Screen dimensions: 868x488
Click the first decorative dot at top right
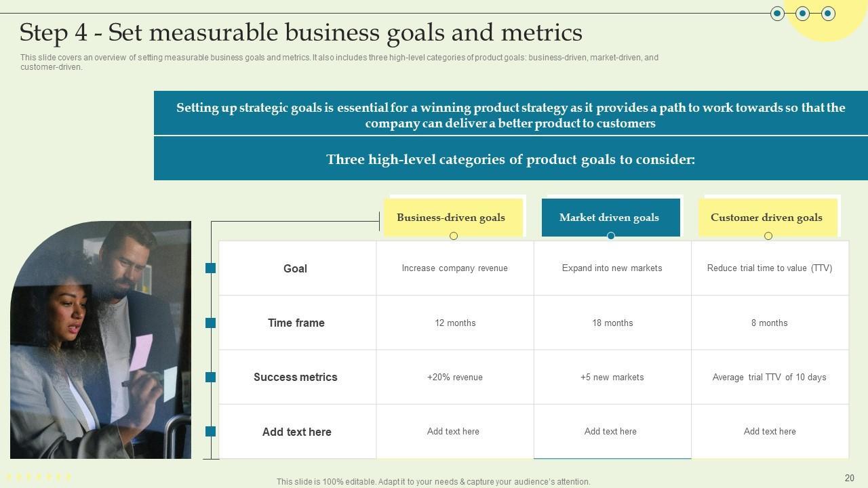[x=778, y=14]
